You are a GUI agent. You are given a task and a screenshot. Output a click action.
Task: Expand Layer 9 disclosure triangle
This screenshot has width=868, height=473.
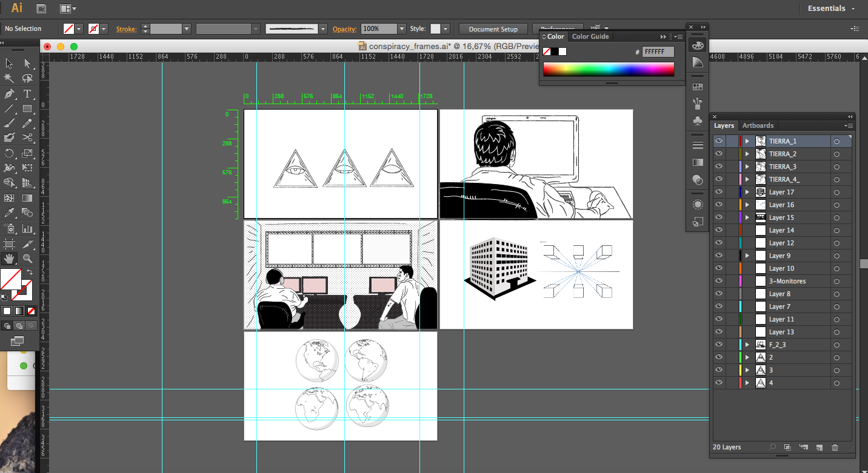(x=747, y=256)
